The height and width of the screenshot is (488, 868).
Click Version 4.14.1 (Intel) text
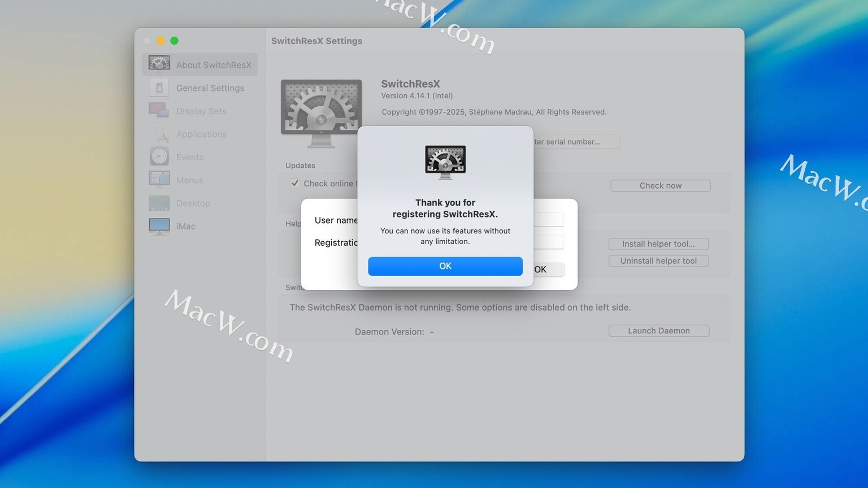click(417, 95)
